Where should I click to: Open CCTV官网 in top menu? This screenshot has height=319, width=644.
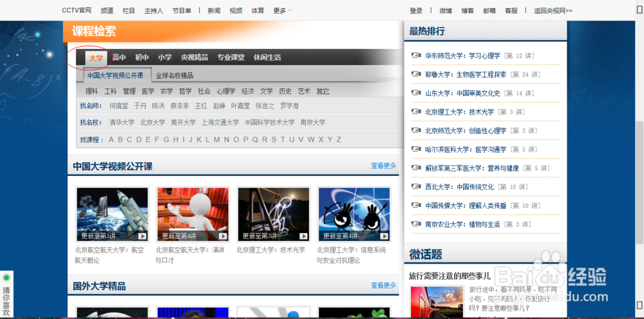pyautogui.click(x=77, y=11)
